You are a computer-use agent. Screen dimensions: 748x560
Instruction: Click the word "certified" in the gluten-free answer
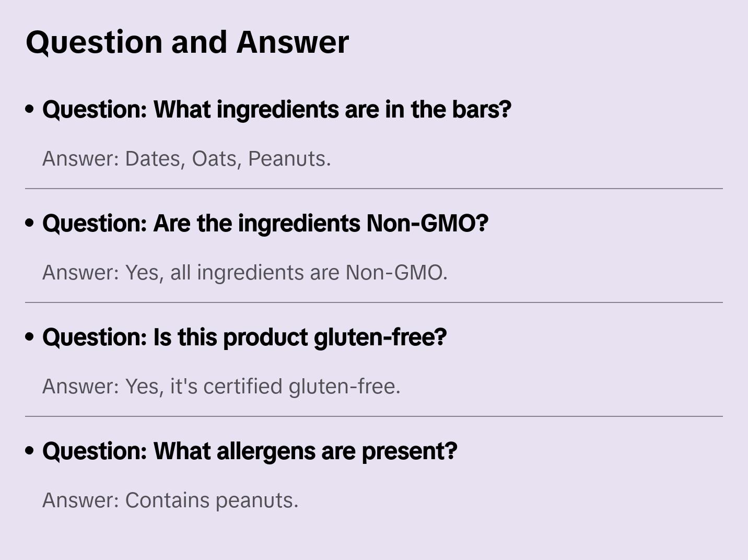click(x=243, y=387)
